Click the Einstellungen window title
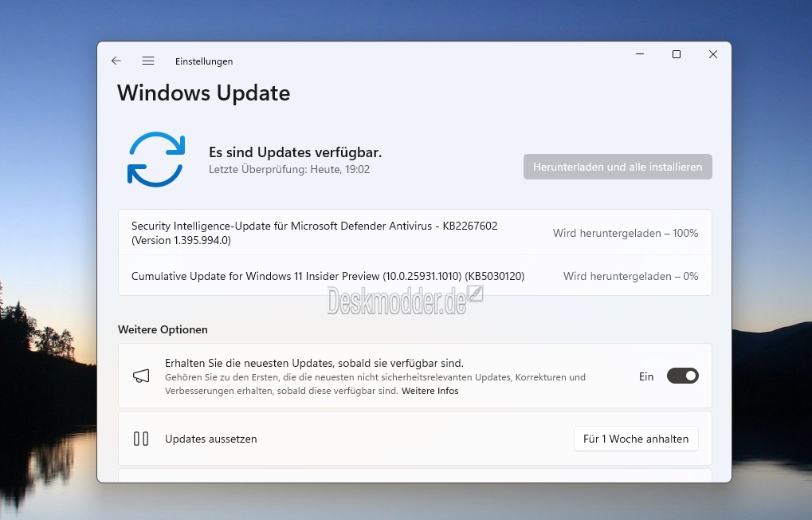This screenshot has height=520, width=812. 204,61
